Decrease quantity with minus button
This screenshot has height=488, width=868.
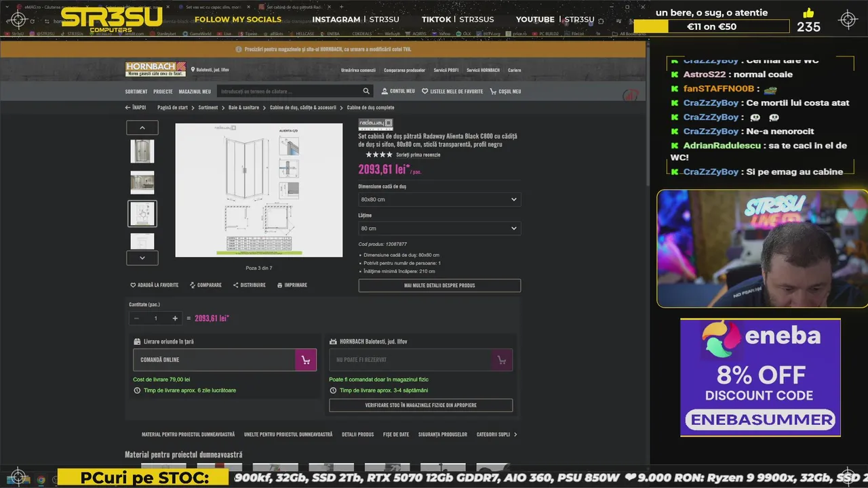[136, 318]
